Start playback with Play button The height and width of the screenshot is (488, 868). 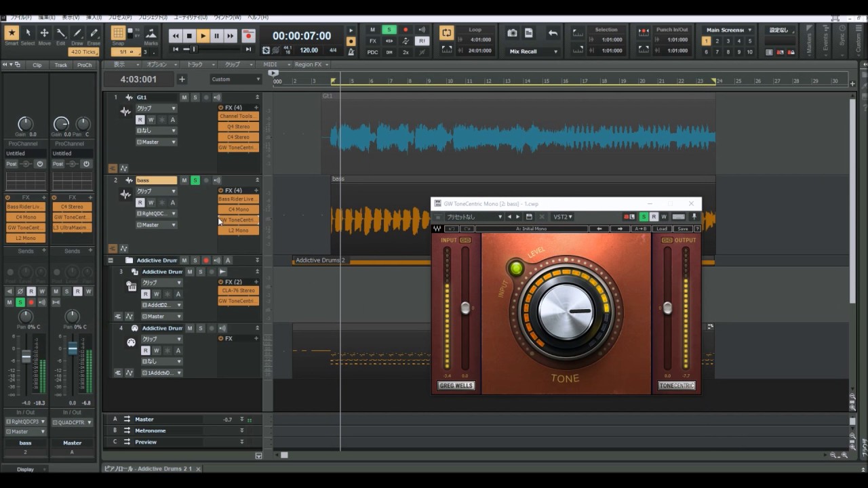[203, 36]
